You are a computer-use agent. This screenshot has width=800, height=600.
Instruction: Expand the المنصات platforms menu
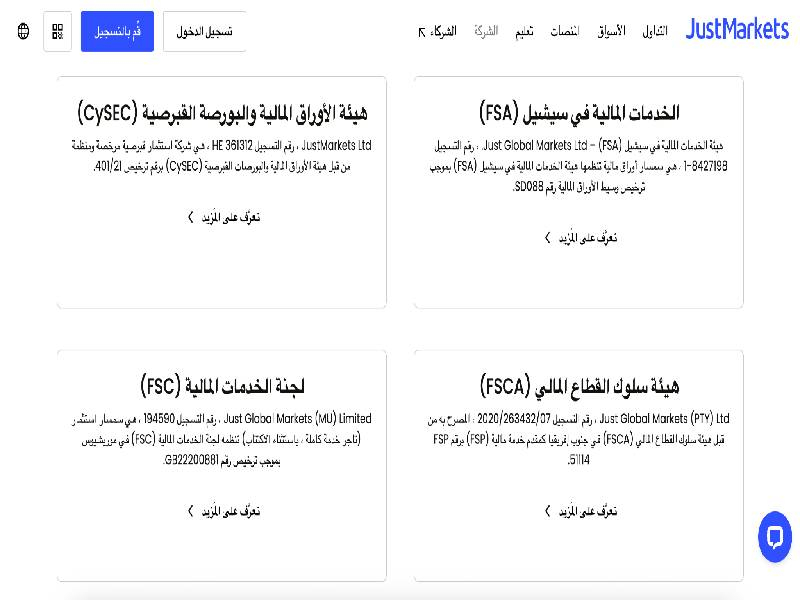click(564, 31)
